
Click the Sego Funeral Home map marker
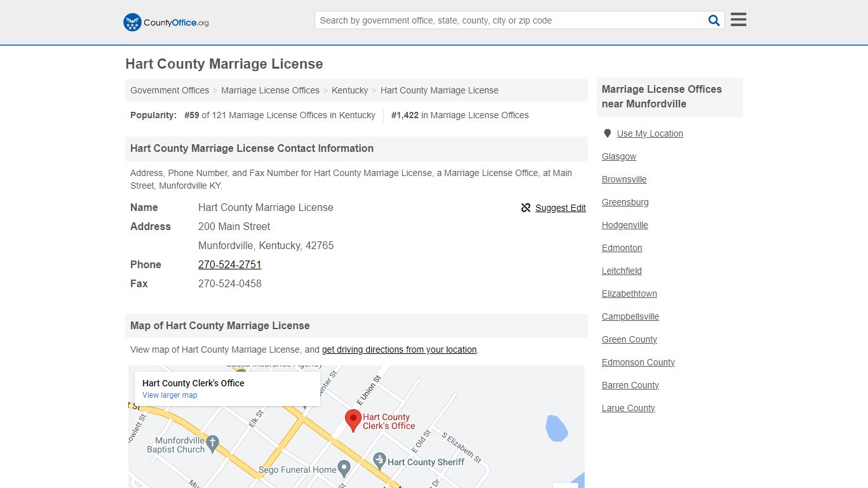click(344, 470)
